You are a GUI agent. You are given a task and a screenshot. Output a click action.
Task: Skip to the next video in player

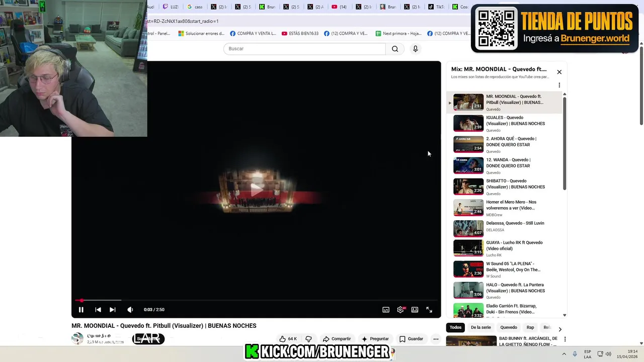113,310
